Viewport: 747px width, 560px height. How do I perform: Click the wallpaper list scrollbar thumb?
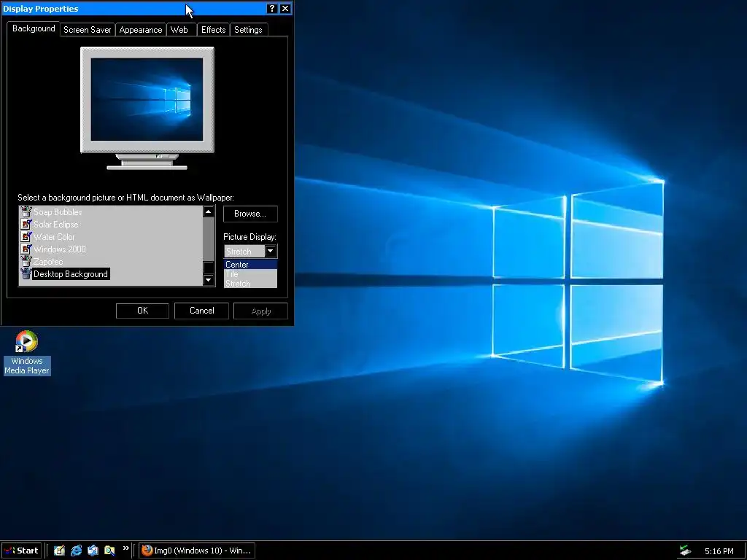click(x=208, y=267)
